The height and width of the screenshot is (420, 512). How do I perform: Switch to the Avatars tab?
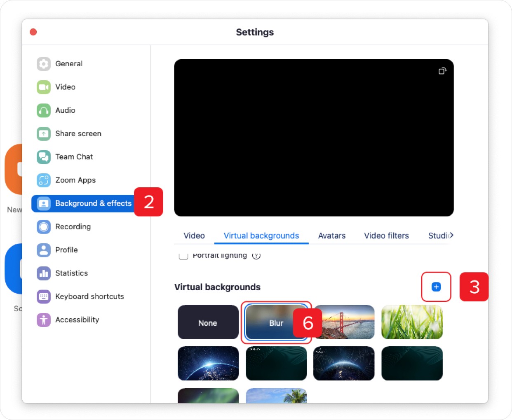coord(332,236)
